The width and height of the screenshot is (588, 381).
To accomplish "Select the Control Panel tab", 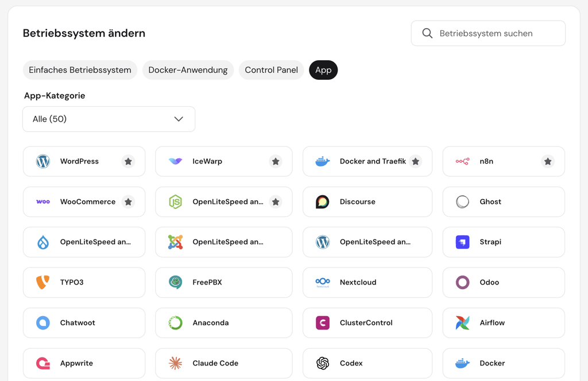I will [x=271, y=70].
